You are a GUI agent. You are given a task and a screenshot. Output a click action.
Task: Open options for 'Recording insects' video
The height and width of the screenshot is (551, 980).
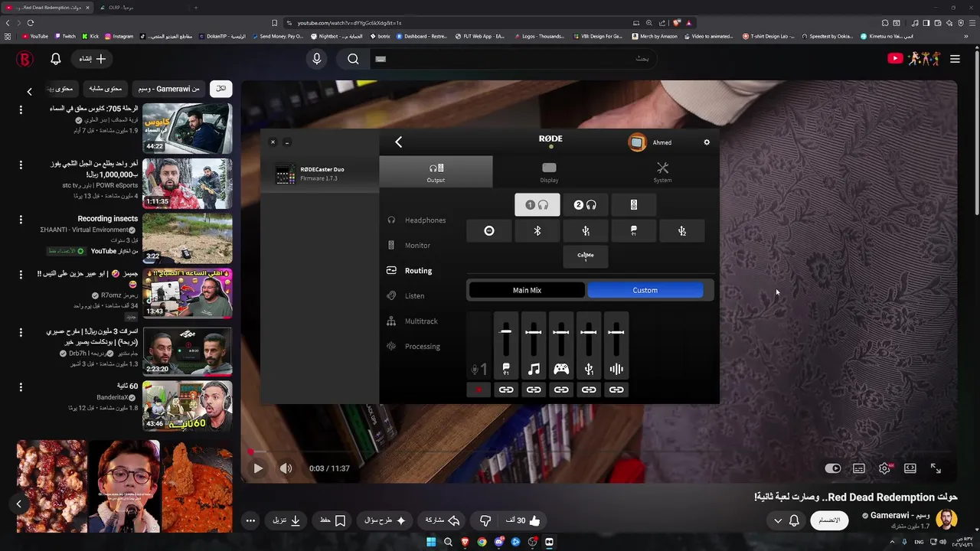[x=21, y=220]
